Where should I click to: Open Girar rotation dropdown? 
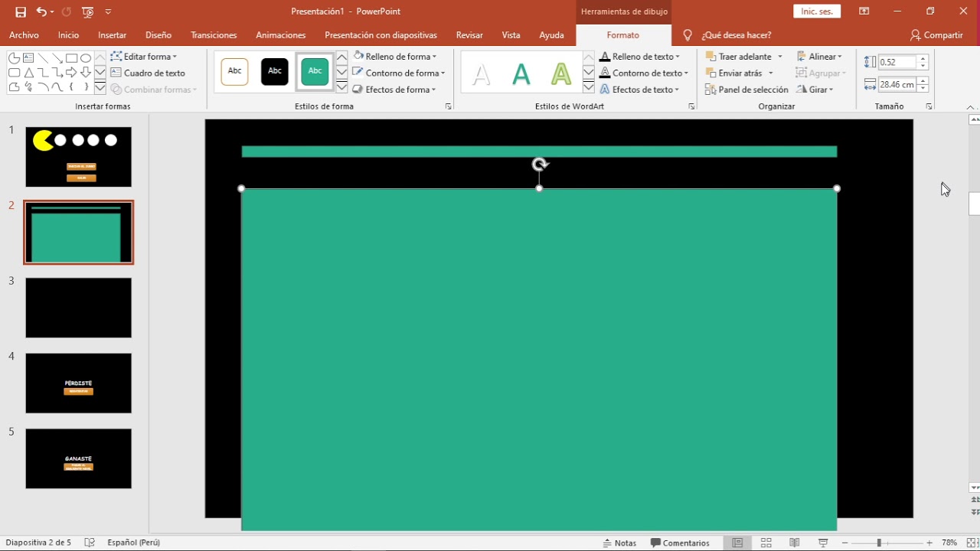point(815,90)
